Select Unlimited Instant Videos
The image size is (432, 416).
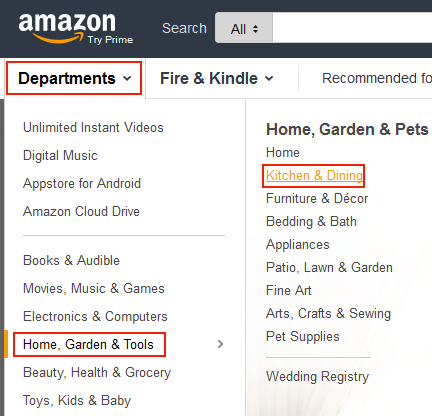(x=93, y=127)
